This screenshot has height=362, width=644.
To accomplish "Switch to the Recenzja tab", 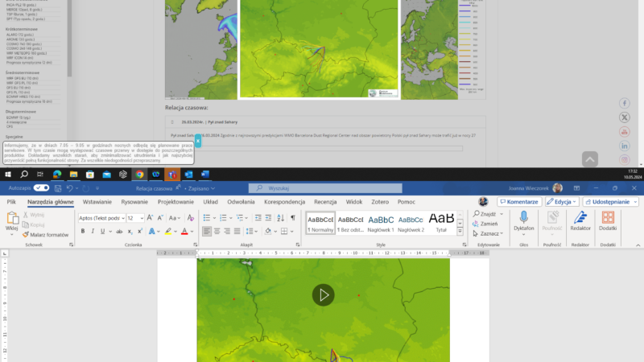I will [x=325, y=202].
